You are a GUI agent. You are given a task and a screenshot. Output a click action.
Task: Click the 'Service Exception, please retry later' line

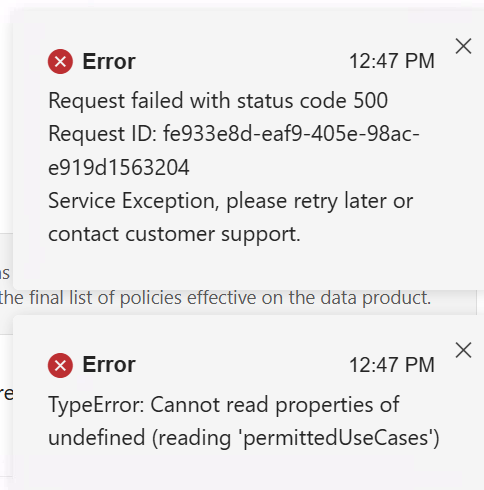coord(231,201)
